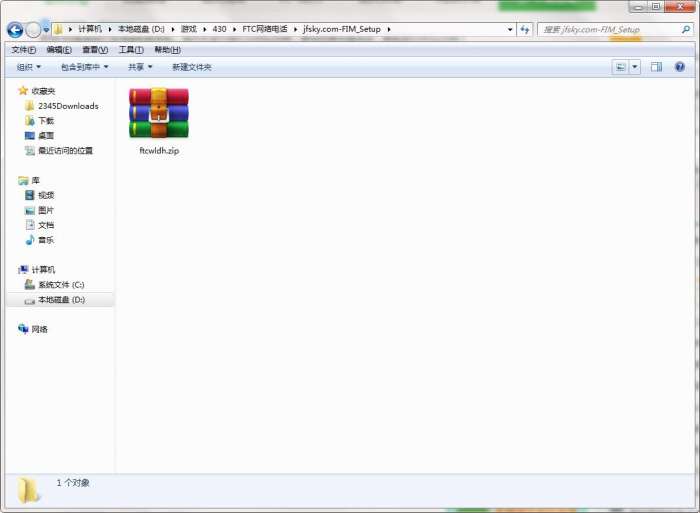
Task: Change the view with the view icon
Action: click(x=620, y=67)
